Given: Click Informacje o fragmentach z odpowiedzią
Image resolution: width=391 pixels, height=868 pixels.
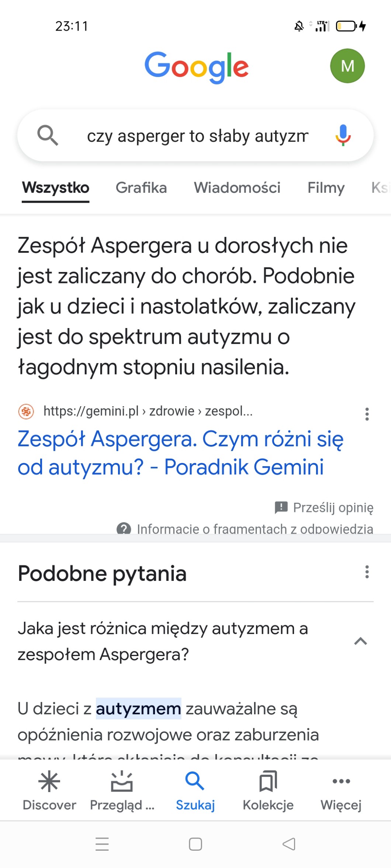Looking at the screenshot, I should 255,529.
